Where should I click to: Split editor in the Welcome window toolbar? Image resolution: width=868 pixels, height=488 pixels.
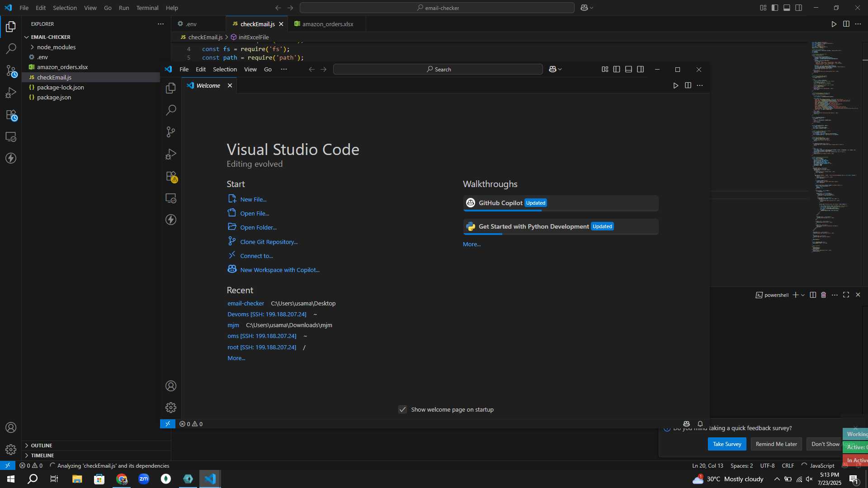pyautogui.click(x=688, y=85)
